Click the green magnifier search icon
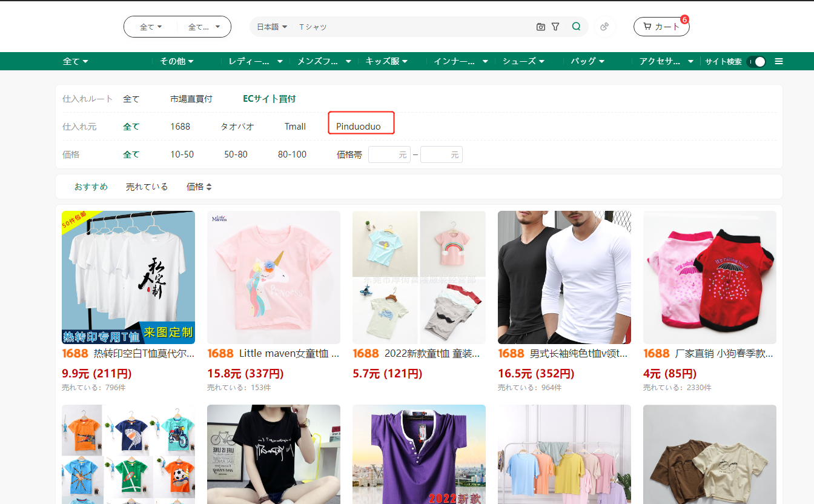This screenshot has width=814, height=504. click(x=576, y=27)
